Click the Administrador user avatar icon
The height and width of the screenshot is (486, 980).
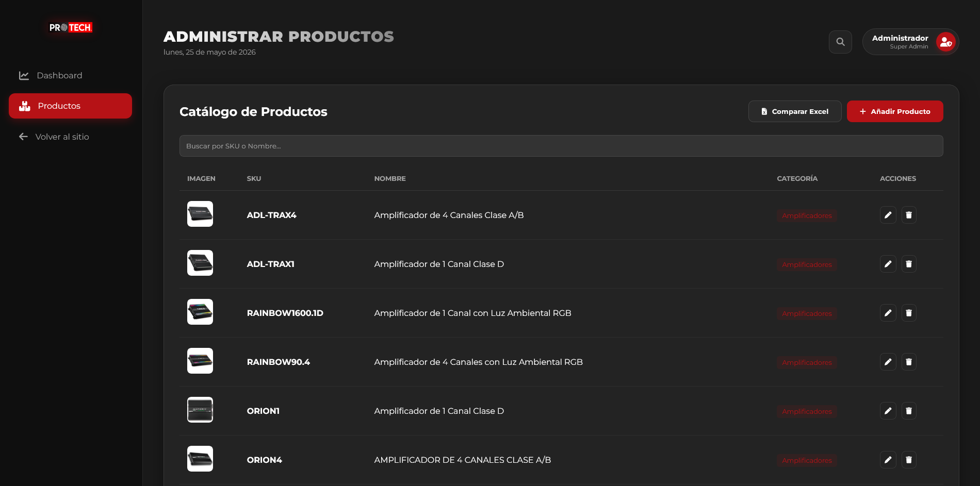point(946,42)
